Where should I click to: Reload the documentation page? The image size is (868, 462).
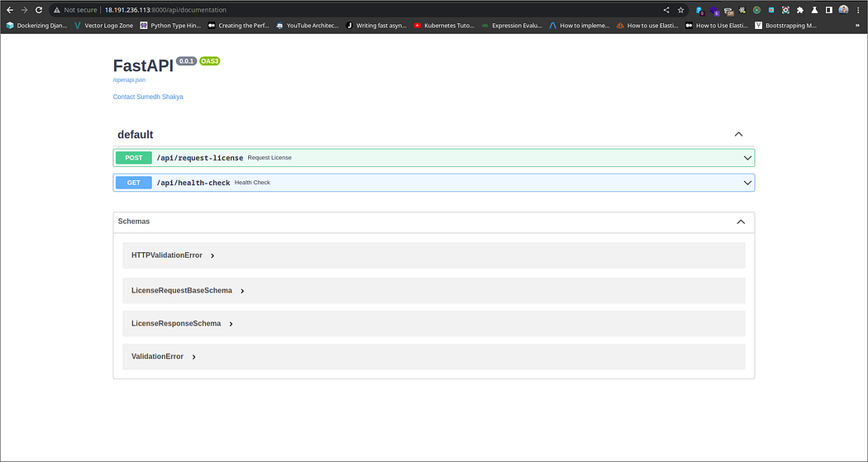point(39,10)
